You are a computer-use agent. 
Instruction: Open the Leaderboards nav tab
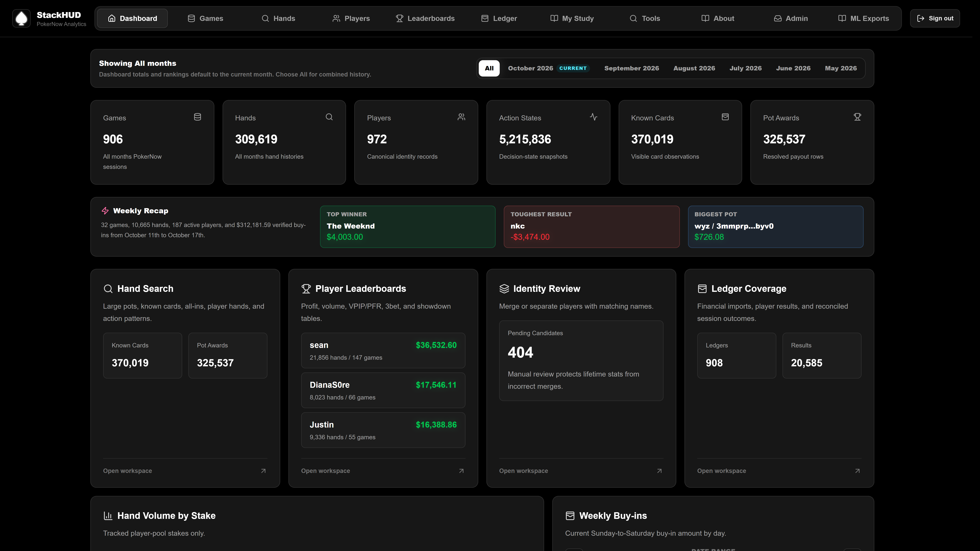[425, 18]
